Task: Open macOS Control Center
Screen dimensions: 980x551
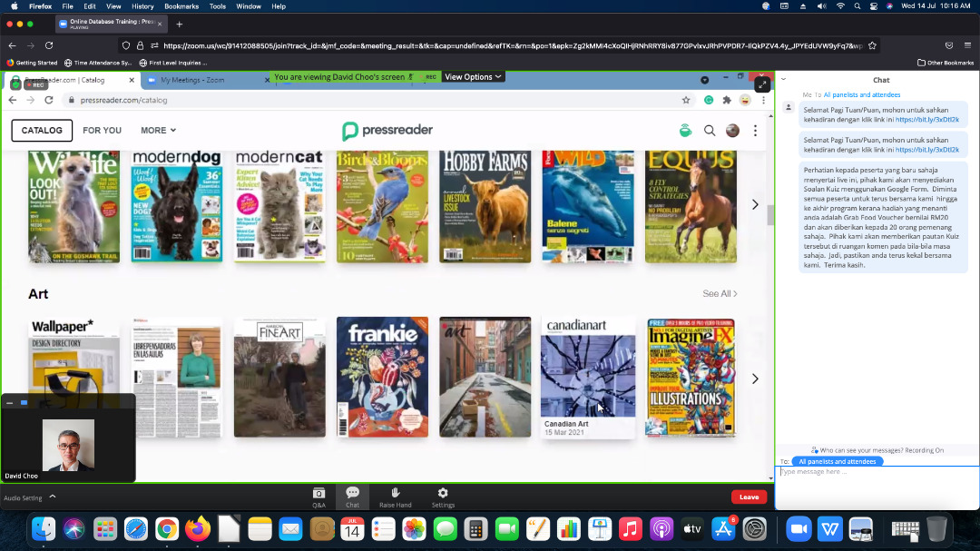Action: click(x=873, y=6)
